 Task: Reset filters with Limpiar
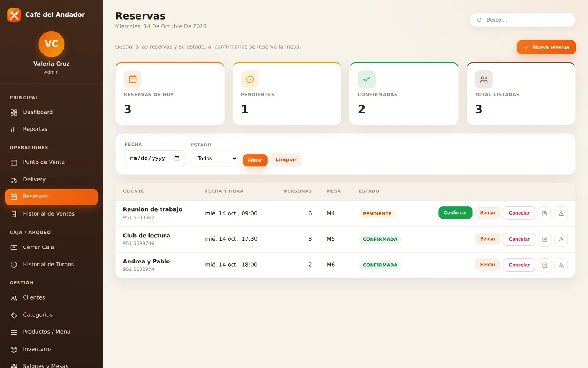coord(286,160)
